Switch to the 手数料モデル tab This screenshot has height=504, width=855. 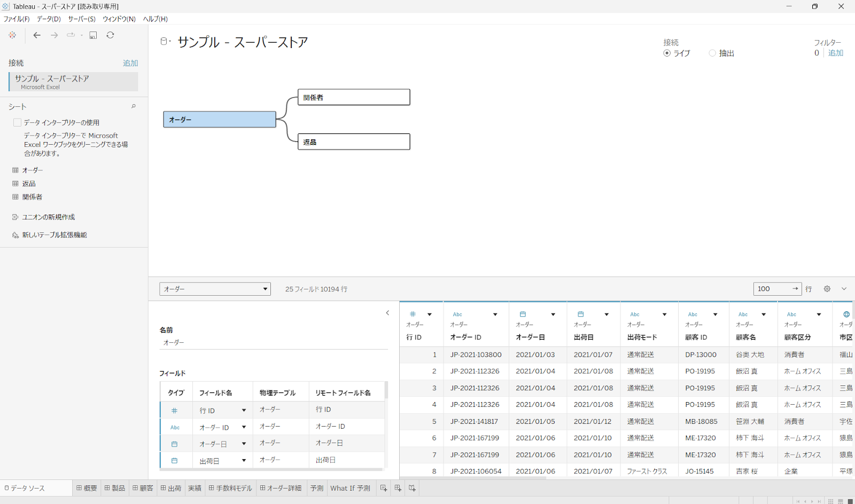click(230, 488)
